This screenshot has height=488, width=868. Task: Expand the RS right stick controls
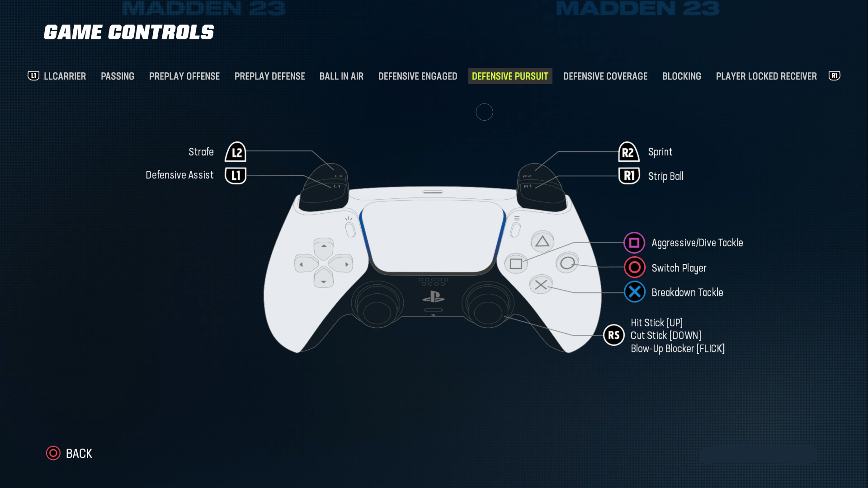coord(615,335)
